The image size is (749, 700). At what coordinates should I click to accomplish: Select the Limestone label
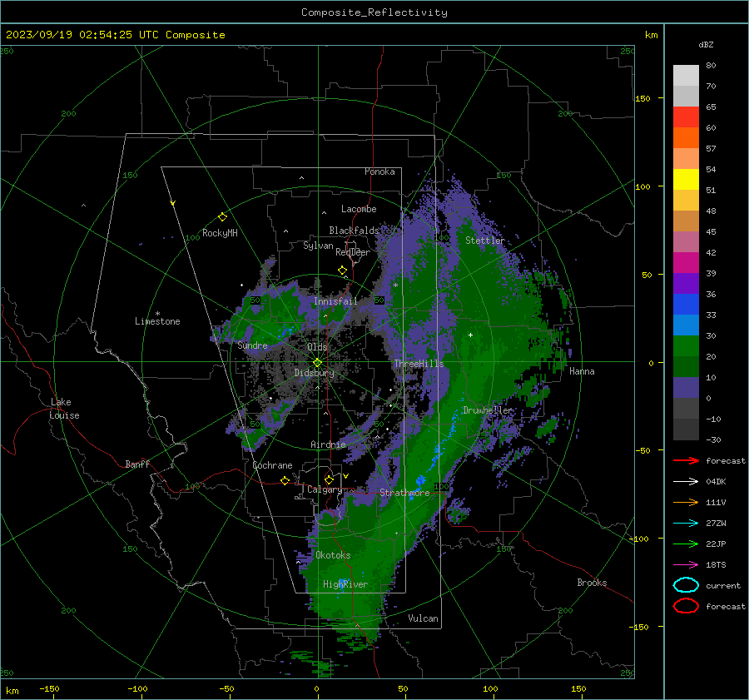157,321
